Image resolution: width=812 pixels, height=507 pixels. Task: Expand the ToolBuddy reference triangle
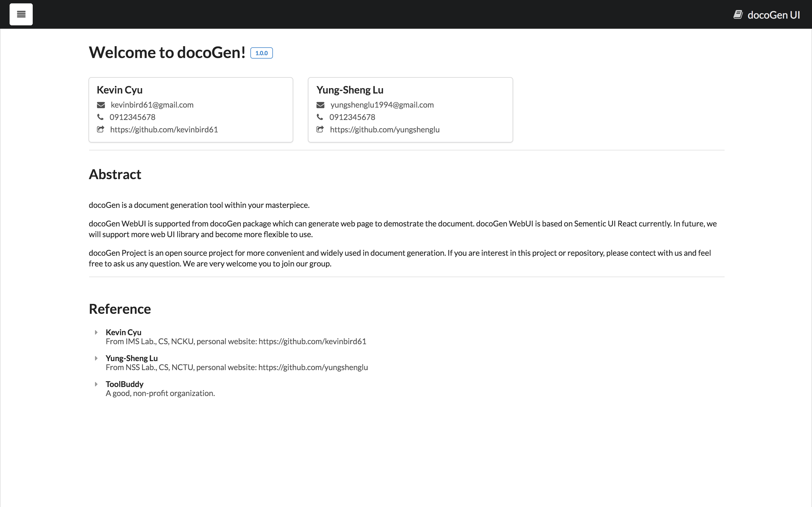pos(96,384)
